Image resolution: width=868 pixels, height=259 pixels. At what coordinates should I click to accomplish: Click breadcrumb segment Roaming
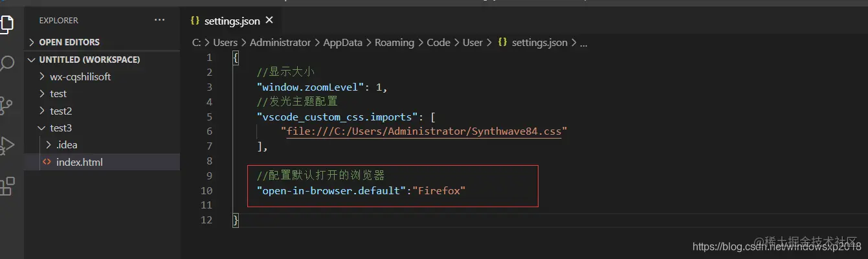tap(394, 43)
